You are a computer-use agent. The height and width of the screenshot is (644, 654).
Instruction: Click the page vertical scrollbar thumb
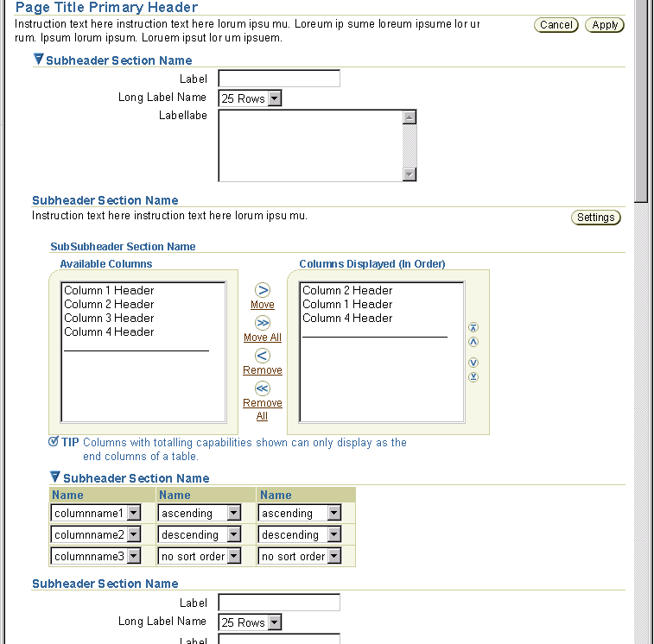pyautogui.click(x=641, y=100)
